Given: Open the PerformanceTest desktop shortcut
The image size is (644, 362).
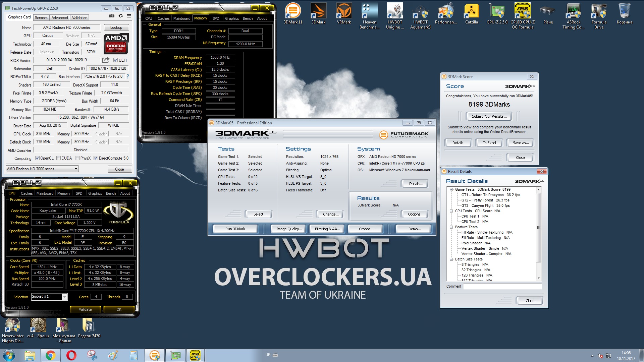Looking at the screenshot, I should pyautogui.click(x=446, y=14).
